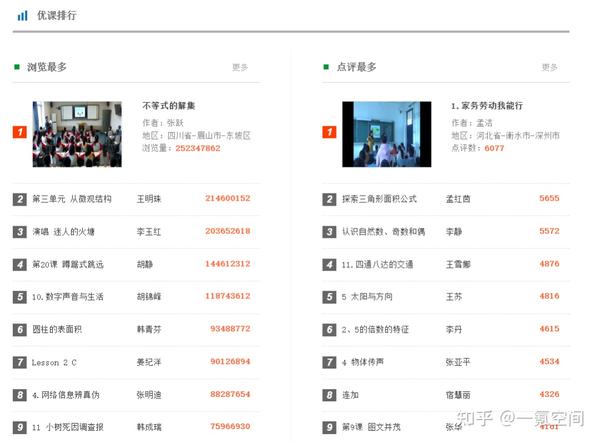Image resolution: width=600 pixels, height=443 pixels.
Task: Click green square icon beside 浏览最多
Action: (17, 67)
